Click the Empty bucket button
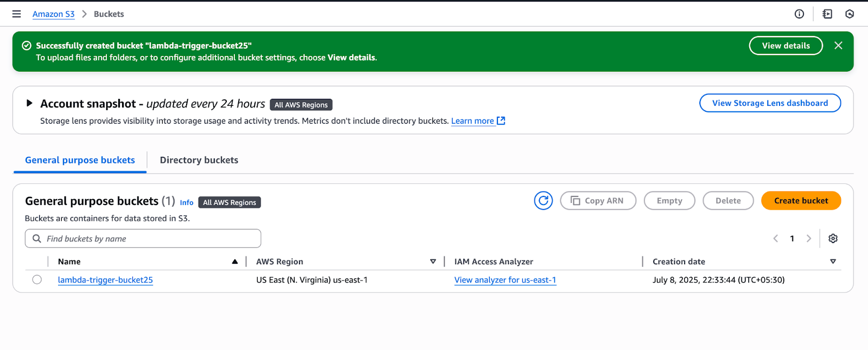The width and height of the screenshot is (868, 350). click(669, 201)
